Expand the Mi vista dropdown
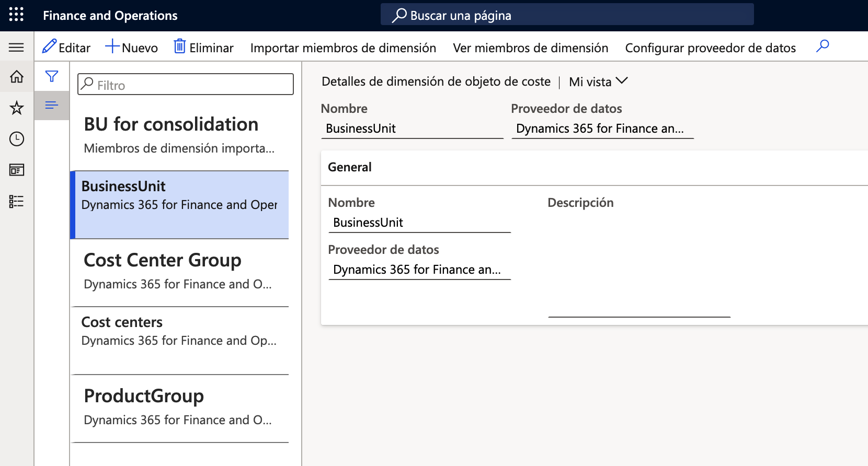 [x=598, y=81]
